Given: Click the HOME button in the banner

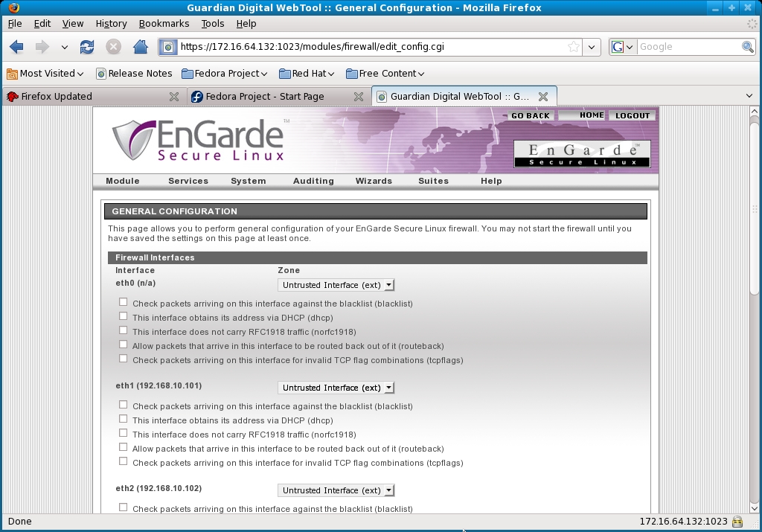Looking at the screenshot, I should pos(582,115).
